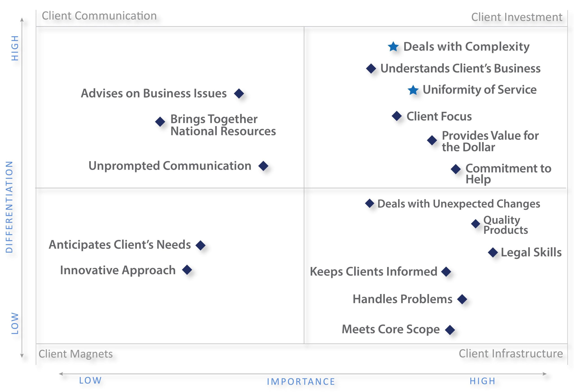
Task: Select the Client Magnets quadrant title
Action: tap(76, 354)
